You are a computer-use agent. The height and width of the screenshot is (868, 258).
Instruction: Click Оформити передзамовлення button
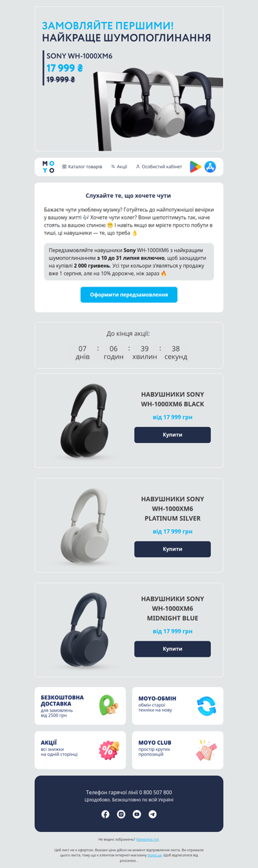coord(129,295)
